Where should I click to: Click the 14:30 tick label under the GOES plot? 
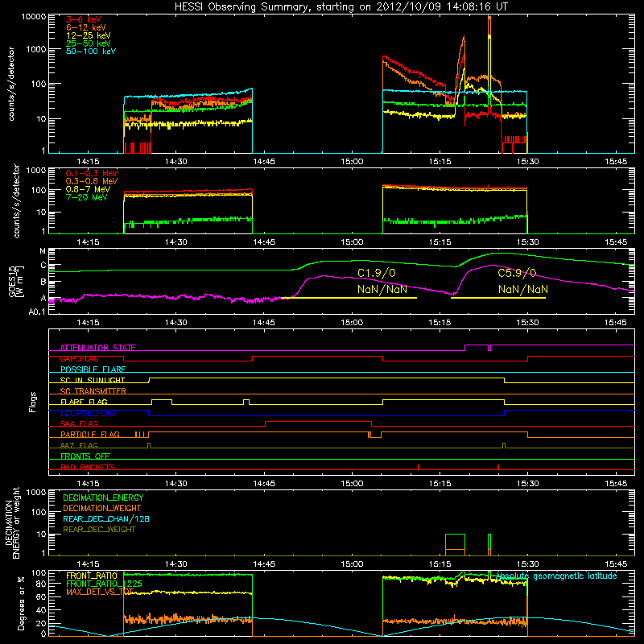click(175, 323)
